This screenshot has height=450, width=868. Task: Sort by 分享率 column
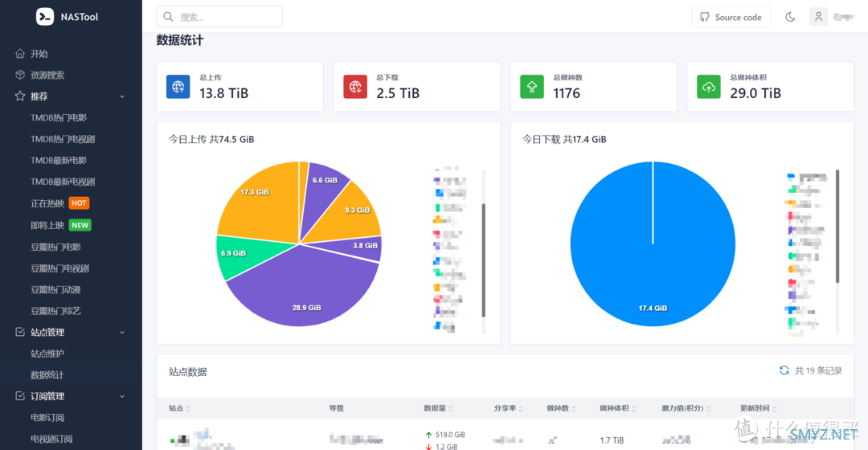[508, 408]
